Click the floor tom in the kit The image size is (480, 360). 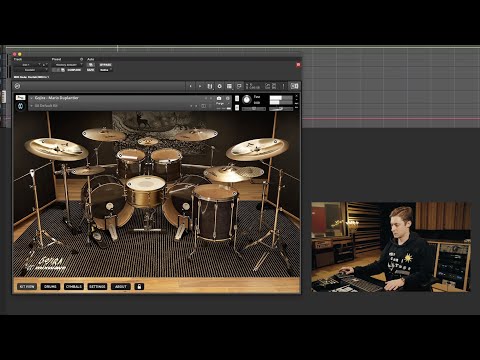tap(216, 212)
